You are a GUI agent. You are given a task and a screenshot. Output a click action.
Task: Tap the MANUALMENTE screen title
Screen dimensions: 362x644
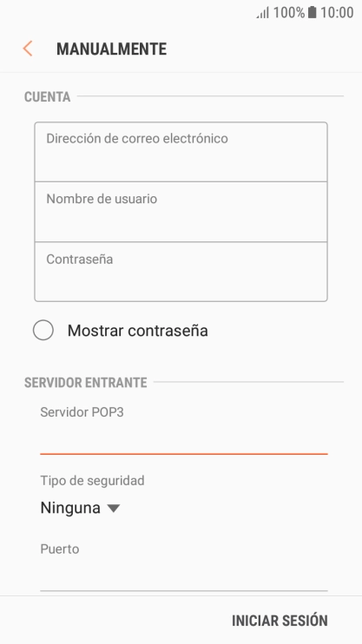(x=111, y=49)
